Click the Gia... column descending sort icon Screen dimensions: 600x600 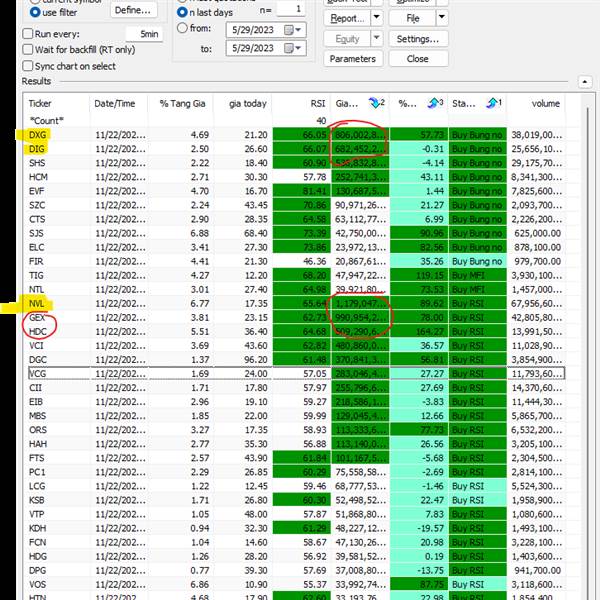click(376, 103)
